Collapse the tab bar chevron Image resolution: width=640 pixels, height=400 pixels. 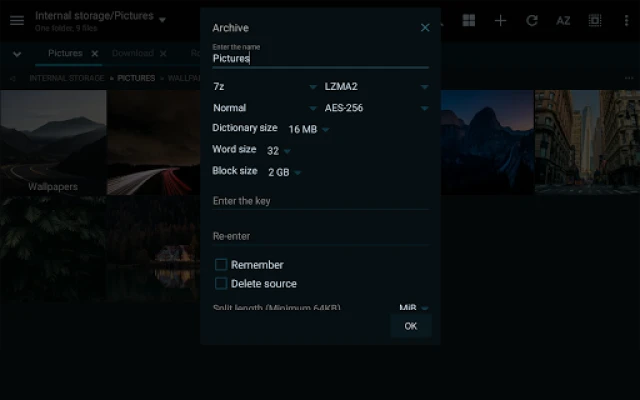(17, 54)
